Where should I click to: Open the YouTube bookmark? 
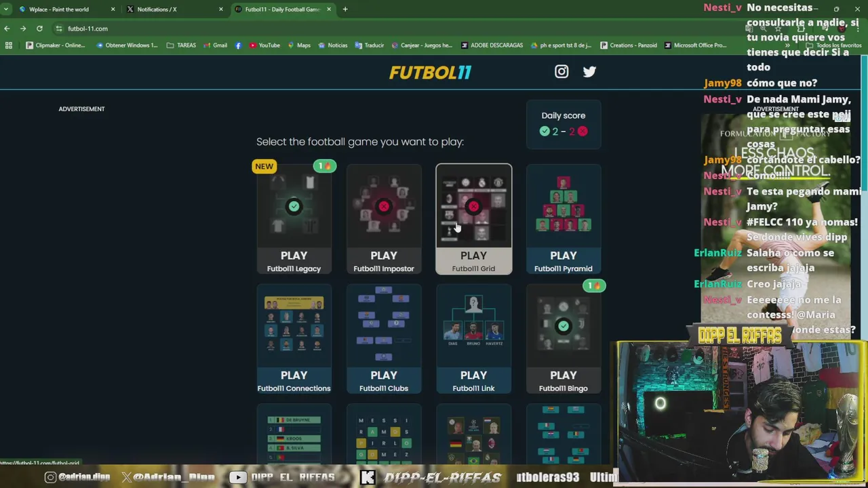(x=264, y=45)
